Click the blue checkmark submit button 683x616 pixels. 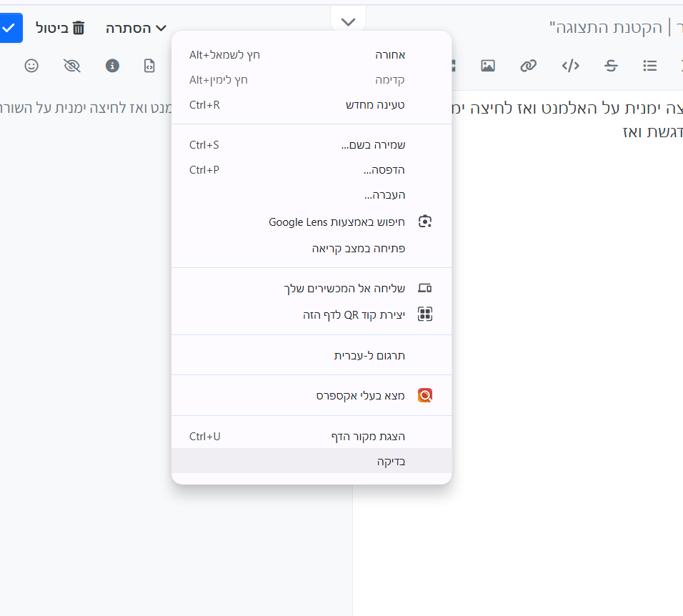coord(10,28)
